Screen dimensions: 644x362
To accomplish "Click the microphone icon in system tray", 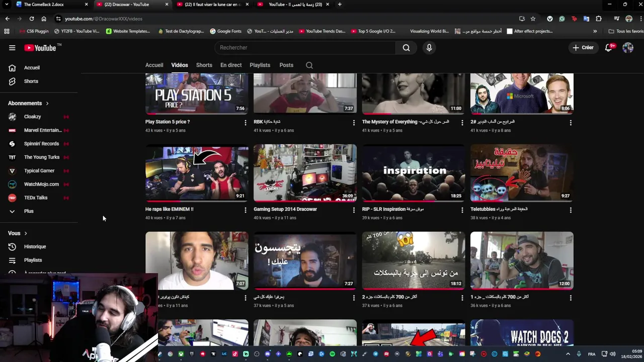I will coord(579,354).
